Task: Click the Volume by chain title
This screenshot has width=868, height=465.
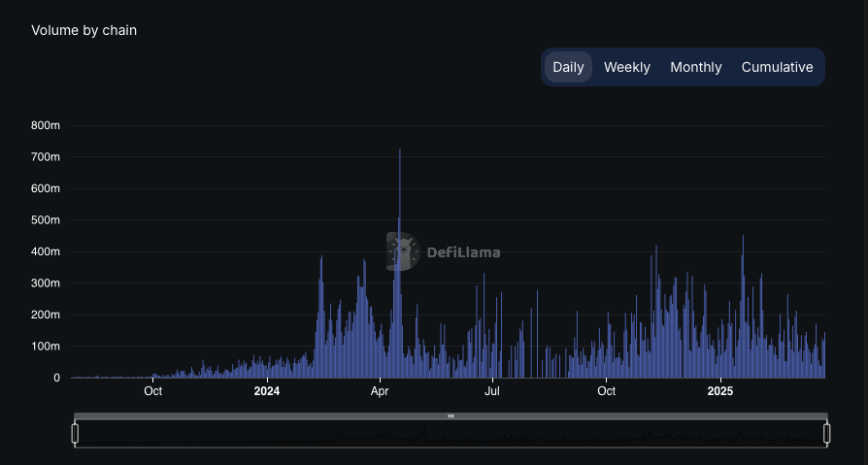Action: (84, 30)
